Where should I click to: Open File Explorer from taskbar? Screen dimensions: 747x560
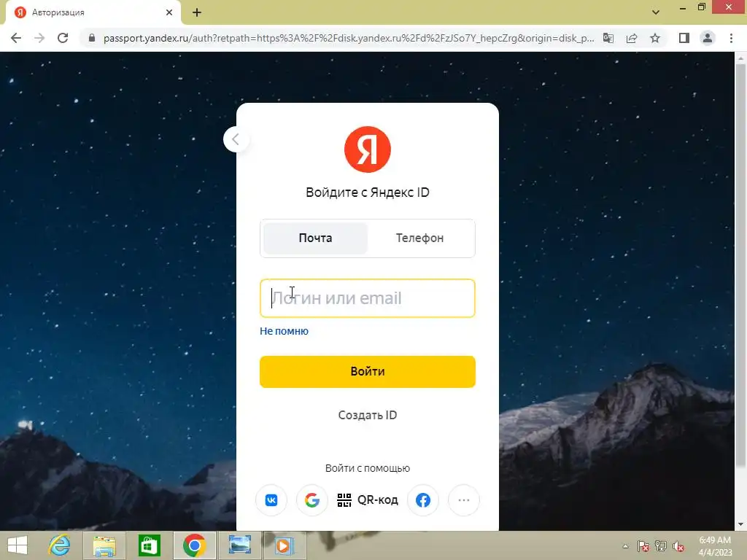coord(104,545)
